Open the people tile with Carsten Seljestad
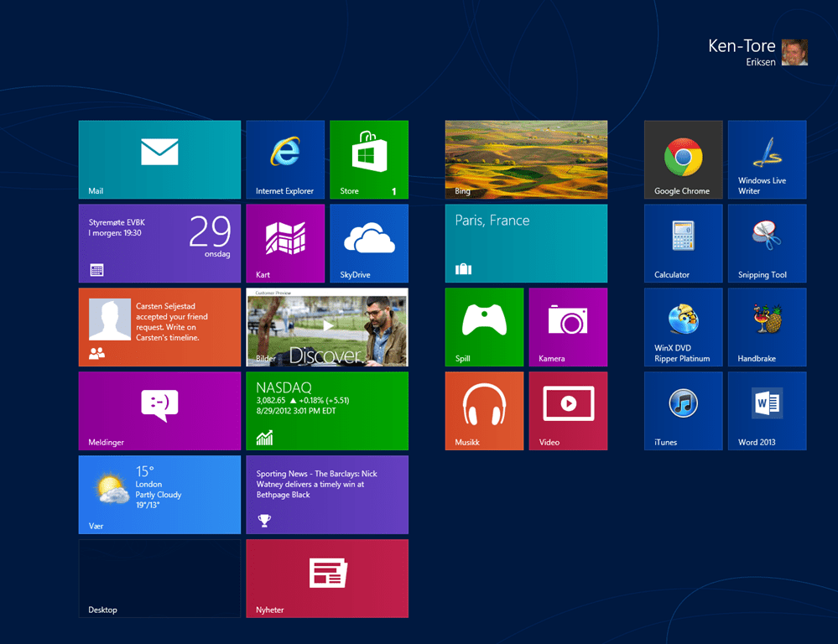 [x=159, y=327]
